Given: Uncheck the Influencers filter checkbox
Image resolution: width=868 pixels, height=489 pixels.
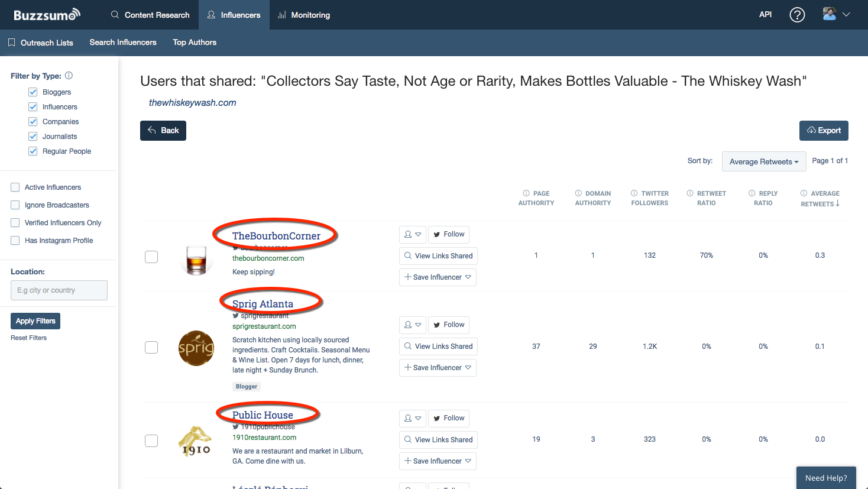Looking at the screenshot, I should point(33,107).
